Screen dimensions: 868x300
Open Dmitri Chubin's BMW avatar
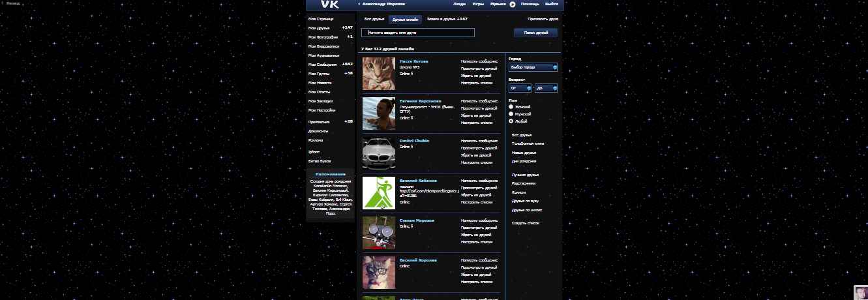(379, 153)
